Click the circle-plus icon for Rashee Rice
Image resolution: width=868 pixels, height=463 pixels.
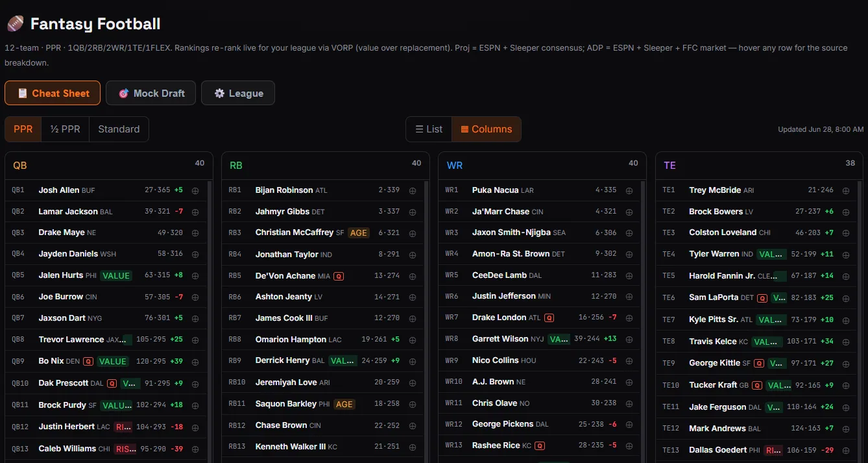click(x=629, y=446)
